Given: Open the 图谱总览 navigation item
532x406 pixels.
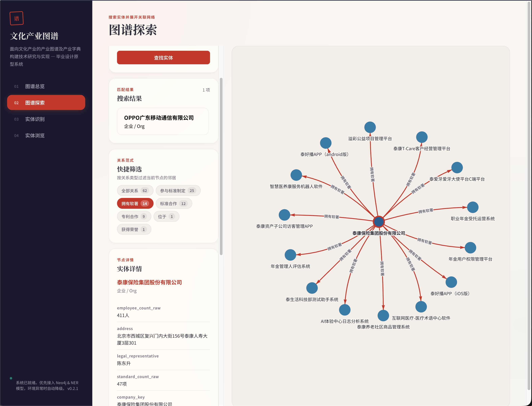Looking at the screenshot, I should pos(35,86).
